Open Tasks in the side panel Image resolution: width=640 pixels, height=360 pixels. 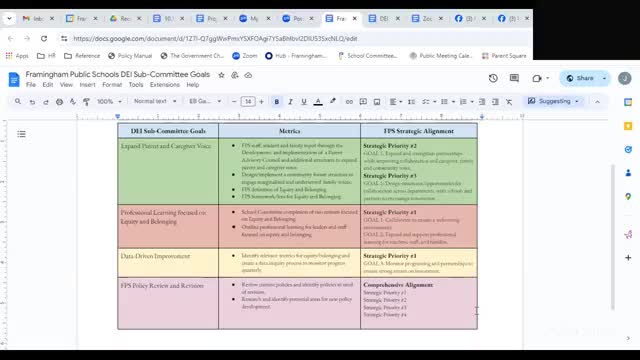628,149
